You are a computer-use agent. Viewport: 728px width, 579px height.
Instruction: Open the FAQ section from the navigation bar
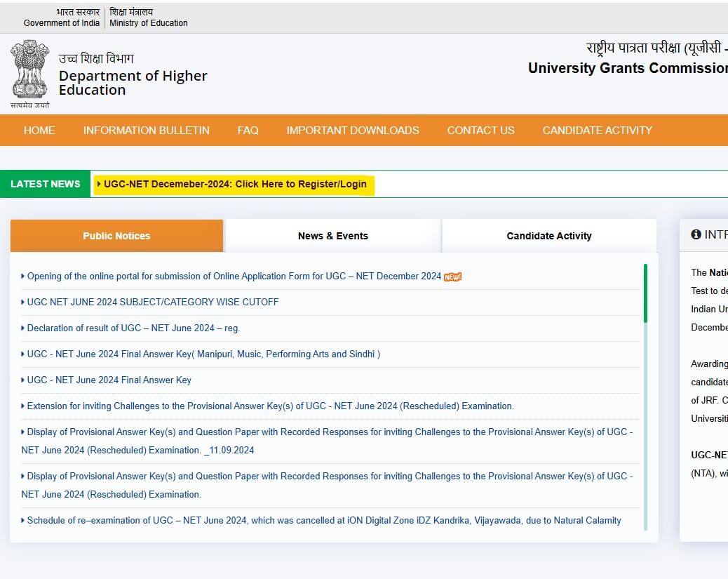[248, 130]
